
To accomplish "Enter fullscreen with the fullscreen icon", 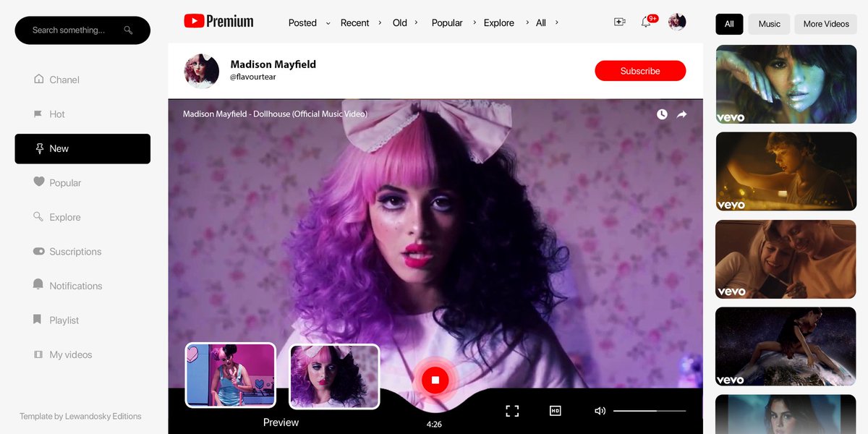I will point(512,411).
